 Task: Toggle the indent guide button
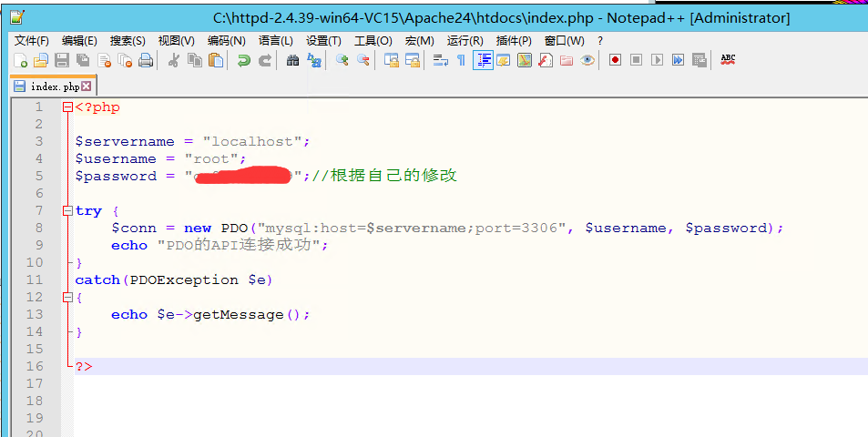483,60
